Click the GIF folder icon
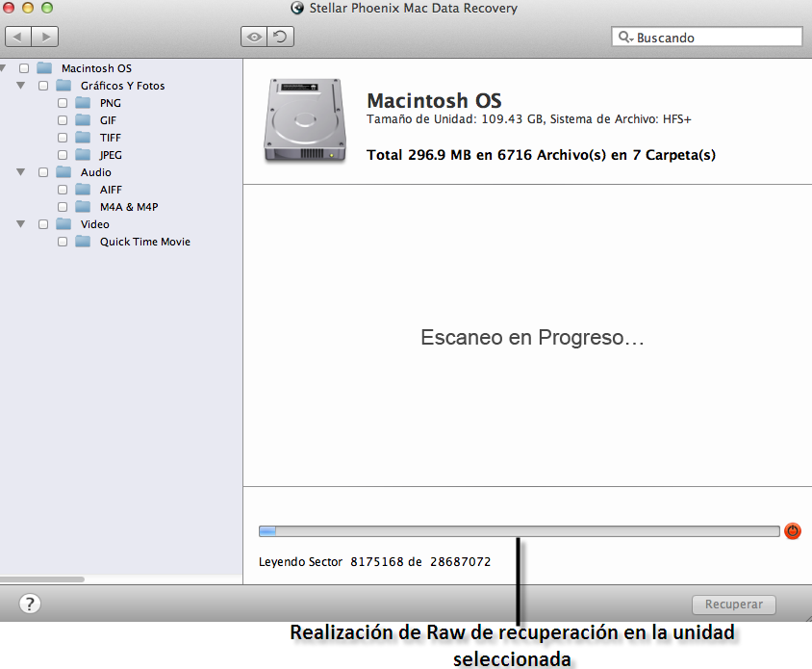 click(x=83, y=119)
